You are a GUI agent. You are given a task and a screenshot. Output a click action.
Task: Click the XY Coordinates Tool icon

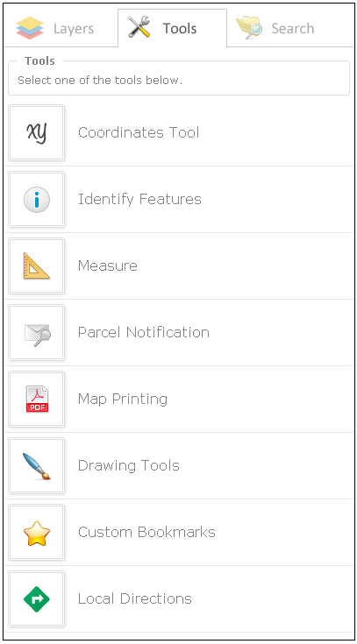tap(37, 132)
